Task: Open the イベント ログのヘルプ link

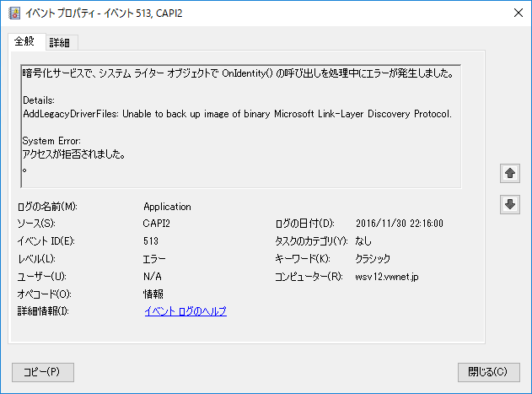Action: click(185, 311)
